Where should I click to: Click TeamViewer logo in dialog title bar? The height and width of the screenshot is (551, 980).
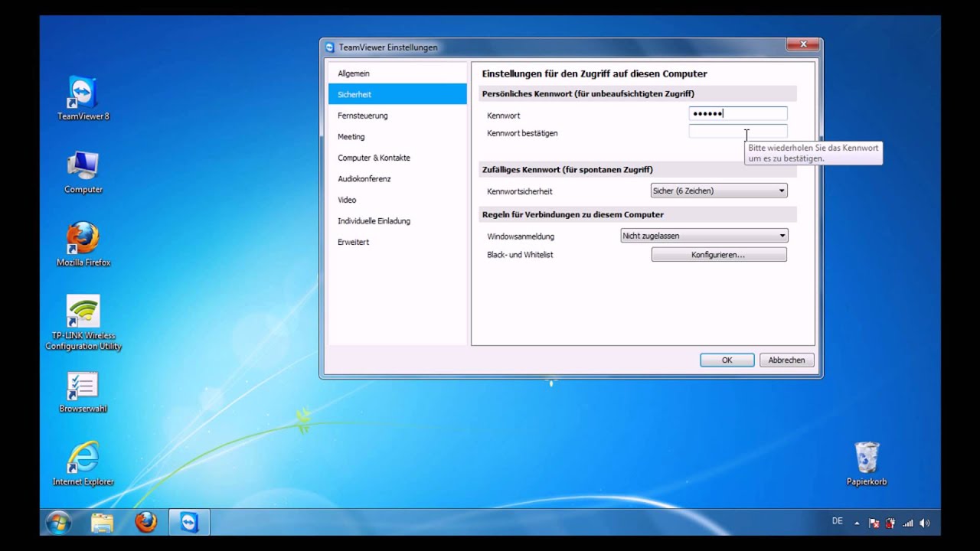(330, 47)
